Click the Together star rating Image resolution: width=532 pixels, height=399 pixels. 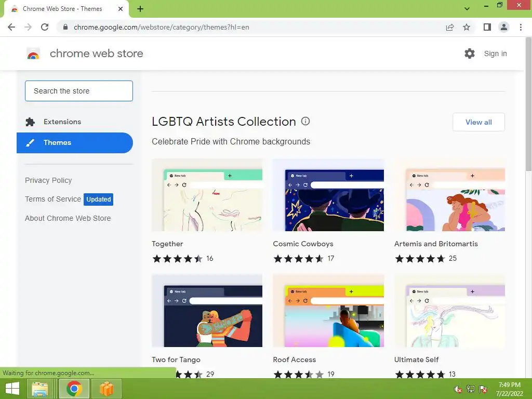[x=178, y=259]
